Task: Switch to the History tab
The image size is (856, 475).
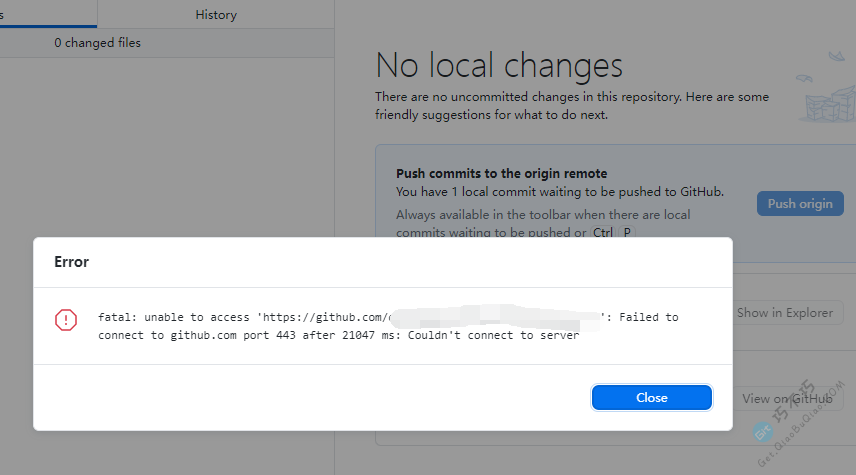Action: [x=216, y=15]
